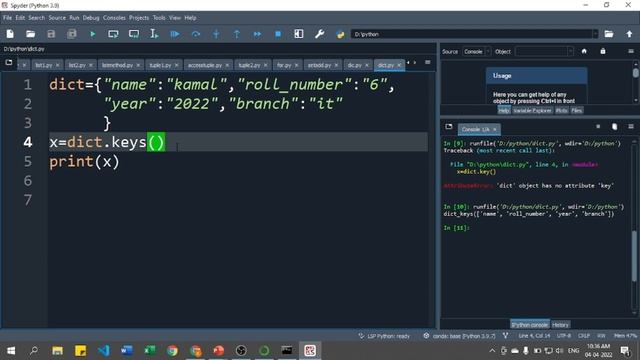
Task: Open the Source menu
Action: point(57,18)
